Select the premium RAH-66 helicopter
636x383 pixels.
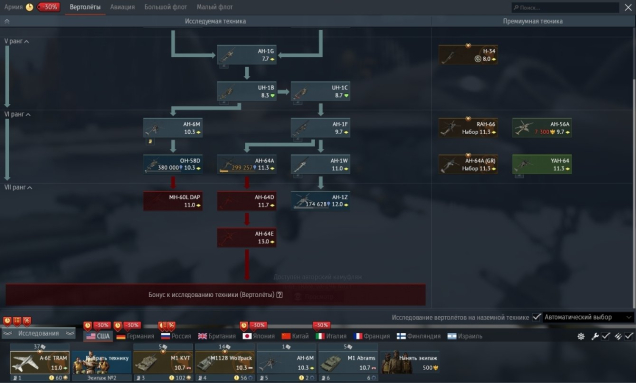pos(468,128)
